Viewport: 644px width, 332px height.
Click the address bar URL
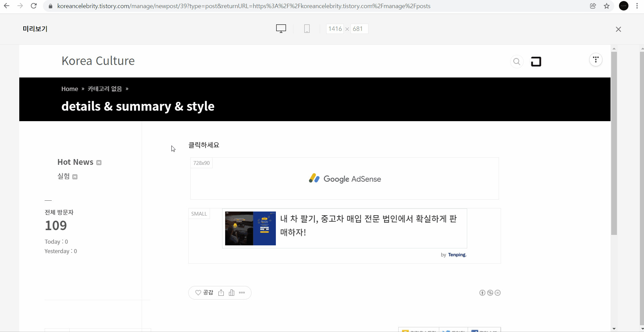click(x=244, y=6)
